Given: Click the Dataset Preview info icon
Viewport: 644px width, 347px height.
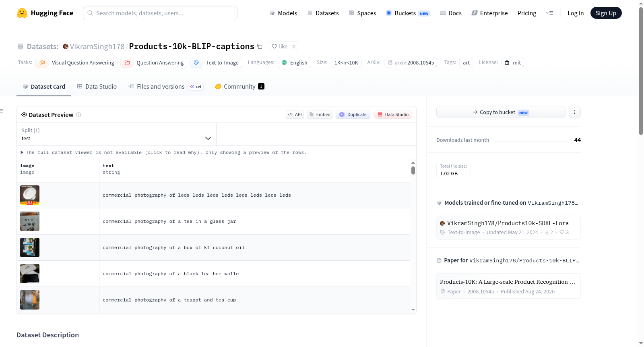Looking at the screenshot, I should point(78,115).
